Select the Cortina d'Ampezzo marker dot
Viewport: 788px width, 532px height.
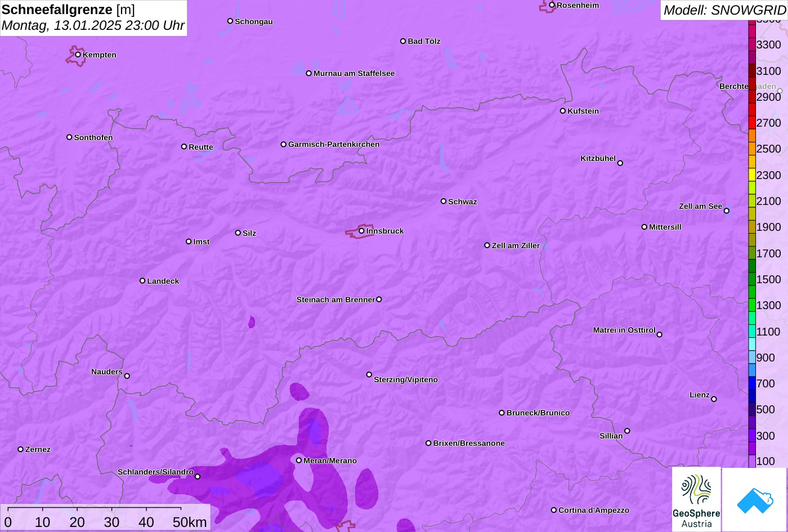point(554,510)
